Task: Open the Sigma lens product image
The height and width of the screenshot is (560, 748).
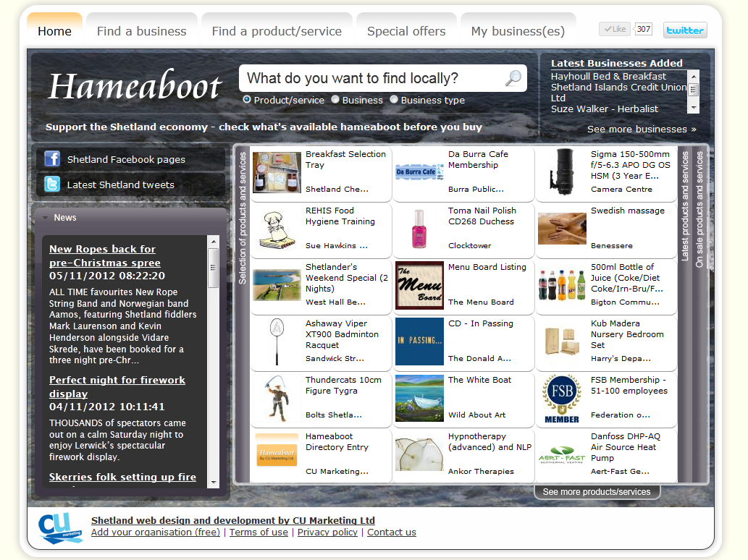Action: (562, 172)
